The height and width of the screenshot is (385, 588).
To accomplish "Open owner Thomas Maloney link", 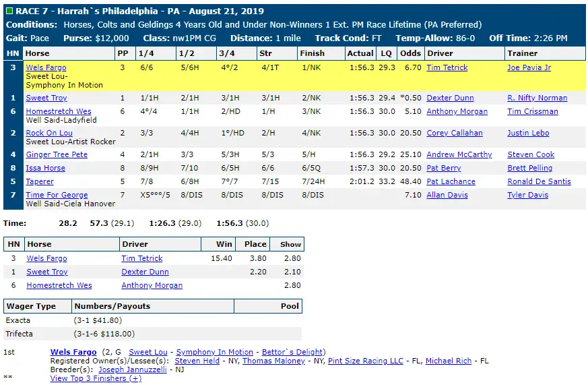I will pyautogui.click(x=273, y=361).
